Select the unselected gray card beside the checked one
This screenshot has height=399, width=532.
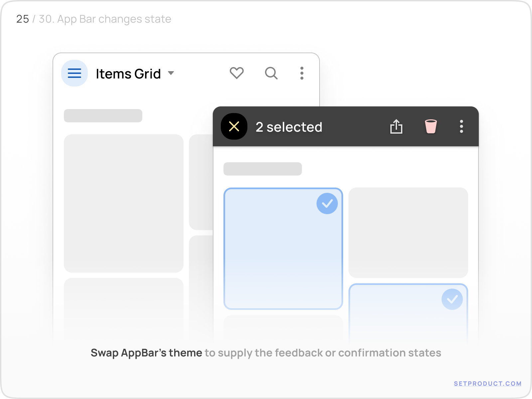click(409, 233)
